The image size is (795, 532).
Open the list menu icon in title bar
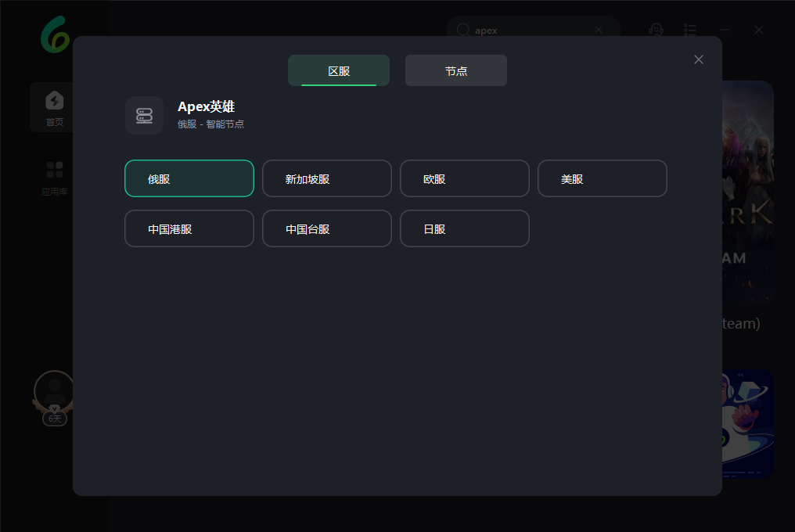pos(690,30)
